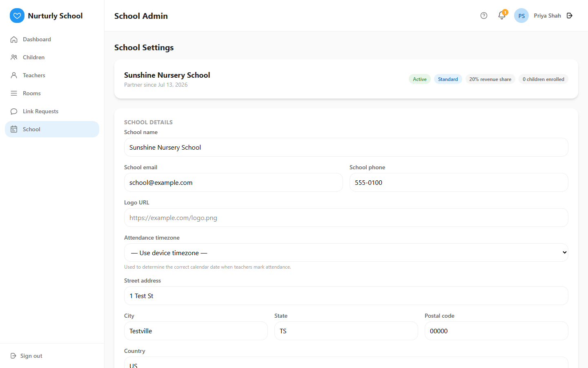The image size is (588, 368).
Task: Click the Sunshine Nursery School card heading
Action: 167,75
